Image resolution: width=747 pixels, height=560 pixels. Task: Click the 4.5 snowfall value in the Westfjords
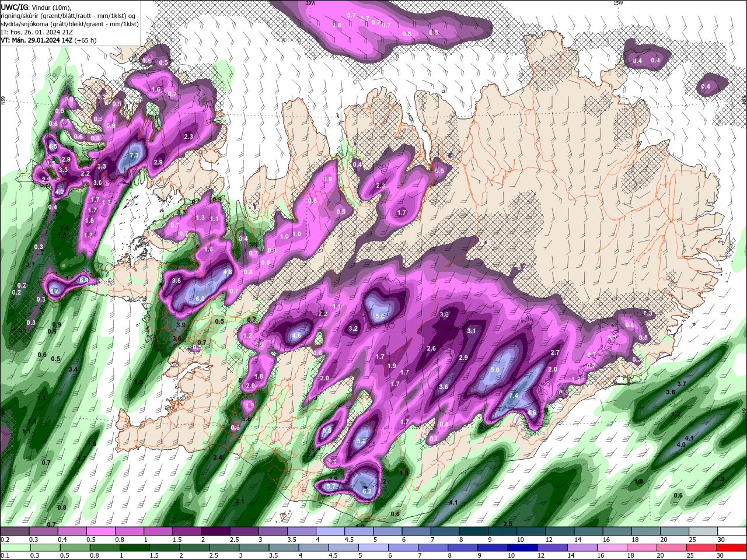53,147
